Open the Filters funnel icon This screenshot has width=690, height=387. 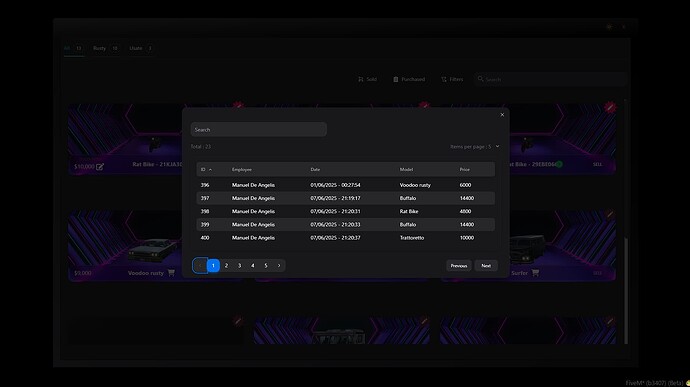[444, 79]
